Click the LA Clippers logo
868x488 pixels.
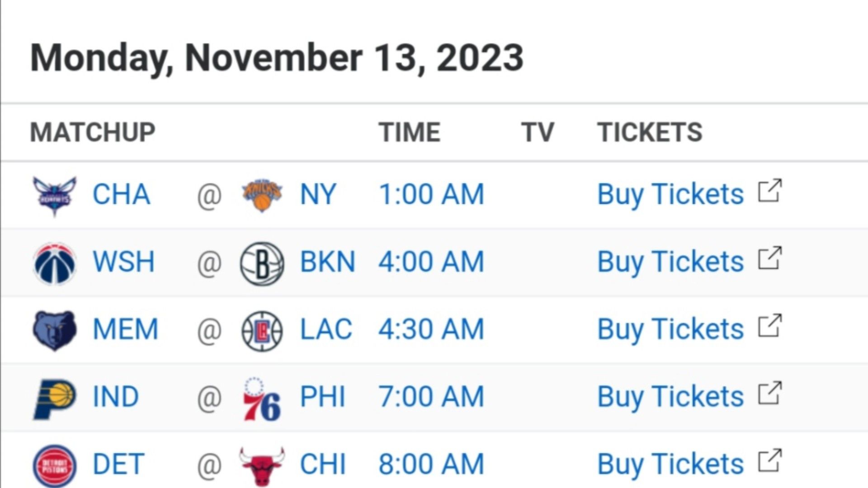pos(262,331)
